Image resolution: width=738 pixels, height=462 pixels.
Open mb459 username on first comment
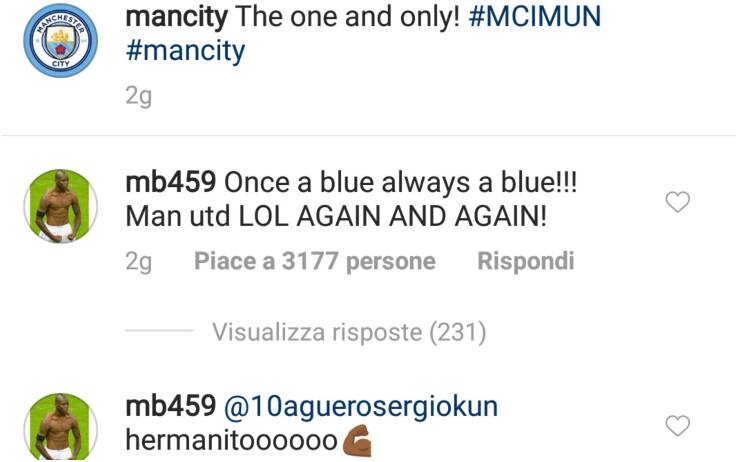pos(170,183)
